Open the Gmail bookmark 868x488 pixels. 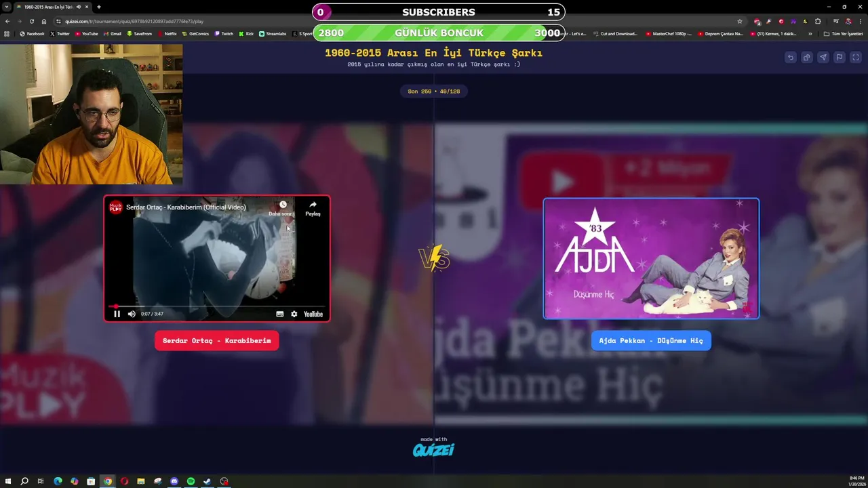(x=113, y=33)
